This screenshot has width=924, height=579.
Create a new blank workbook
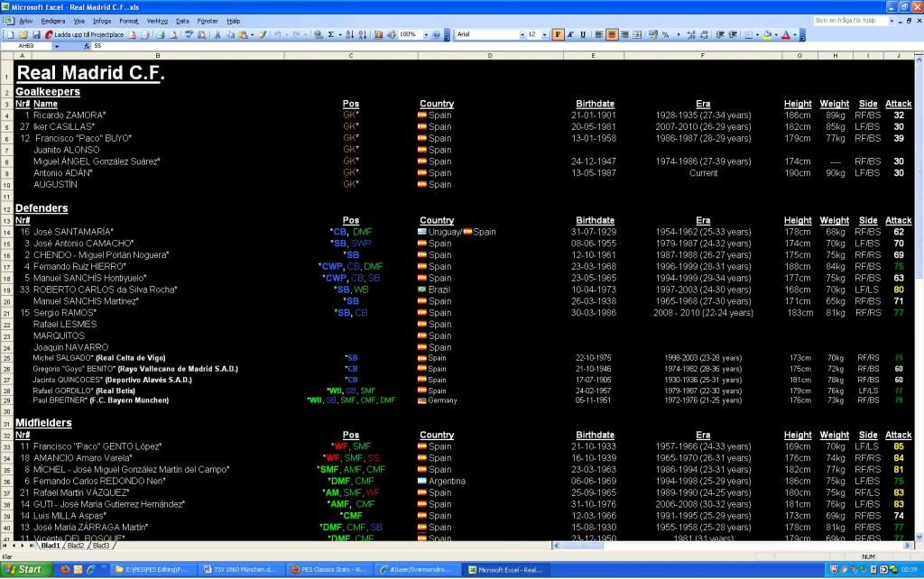pyautogui.click(x=11, y=35)
